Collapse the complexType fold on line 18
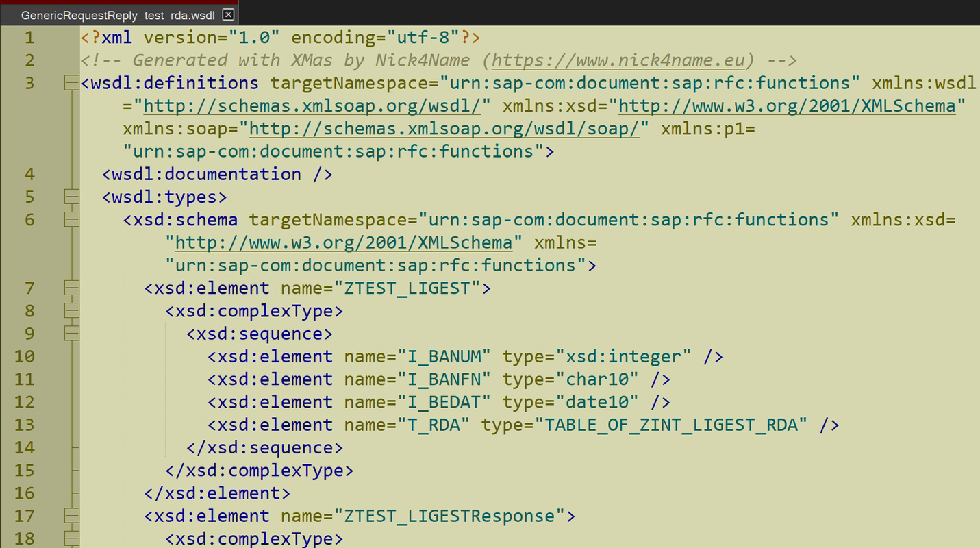 [71, 538]
